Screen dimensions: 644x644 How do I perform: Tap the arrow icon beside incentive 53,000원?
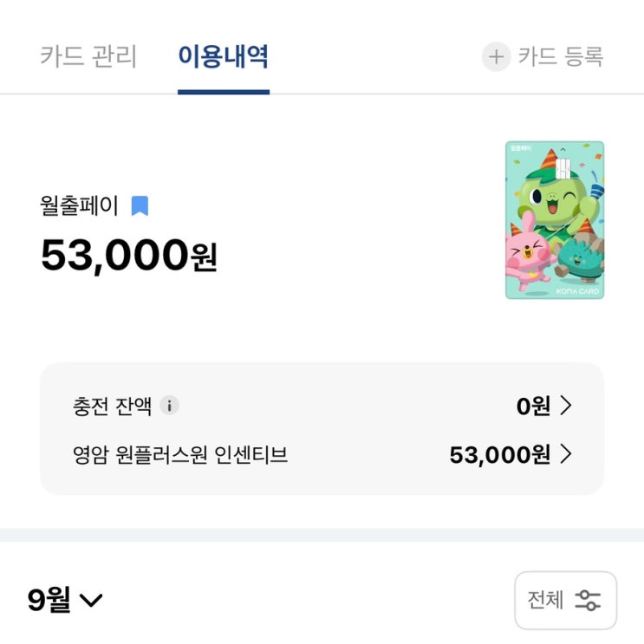tap(566, 454)
